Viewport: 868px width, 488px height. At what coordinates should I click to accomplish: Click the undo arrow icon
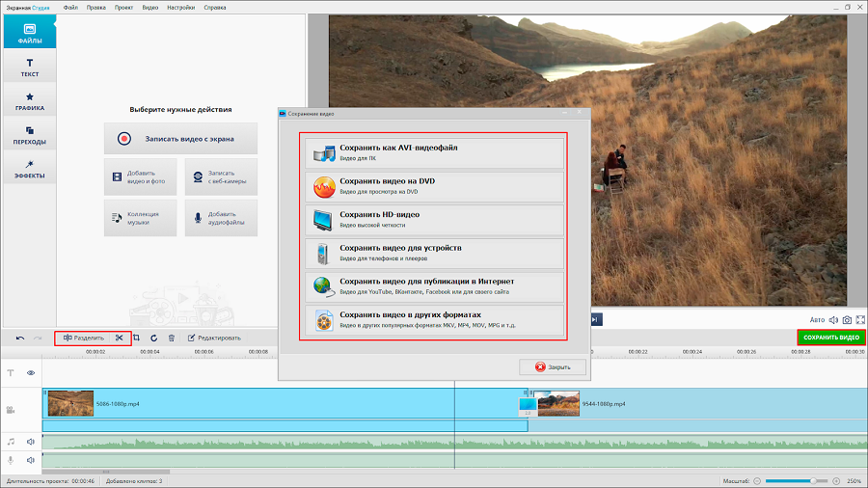[x=20, y=338]
